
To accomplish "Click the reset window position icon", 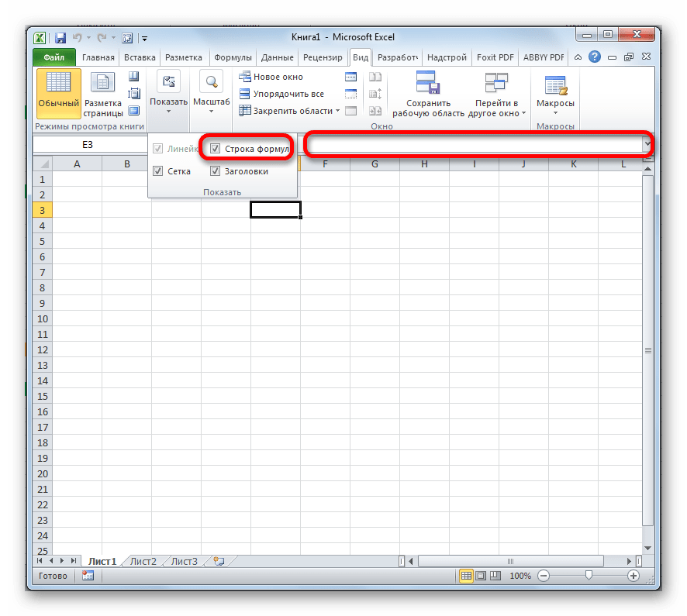I will (x=375, y=111).
